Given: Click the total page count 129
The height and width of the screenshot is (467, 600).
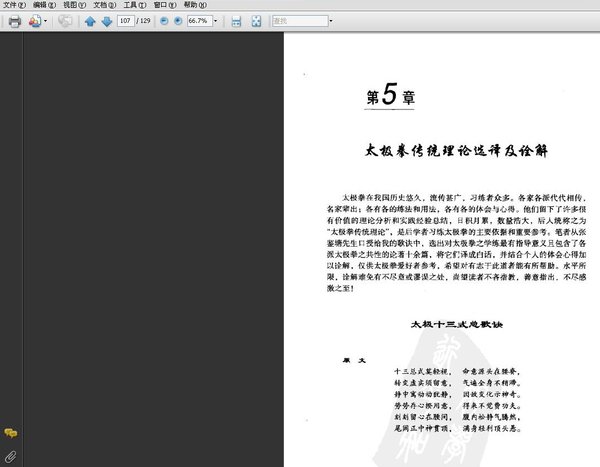Looking at the screenshot, I should point(145,21).
